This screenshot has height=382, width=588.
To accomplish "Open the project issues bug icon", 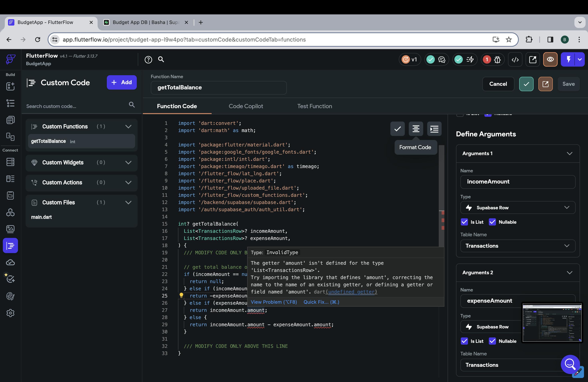I will 497,60.
